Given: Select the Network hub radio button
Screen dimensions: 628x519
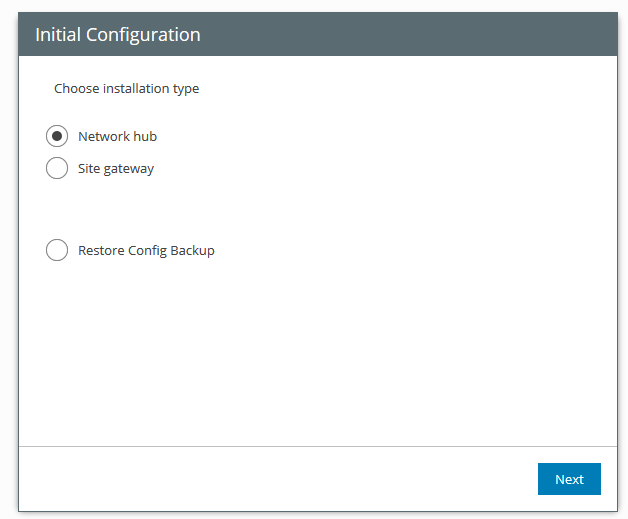Looking at the screenshot, I should click(x=57, y=136).
